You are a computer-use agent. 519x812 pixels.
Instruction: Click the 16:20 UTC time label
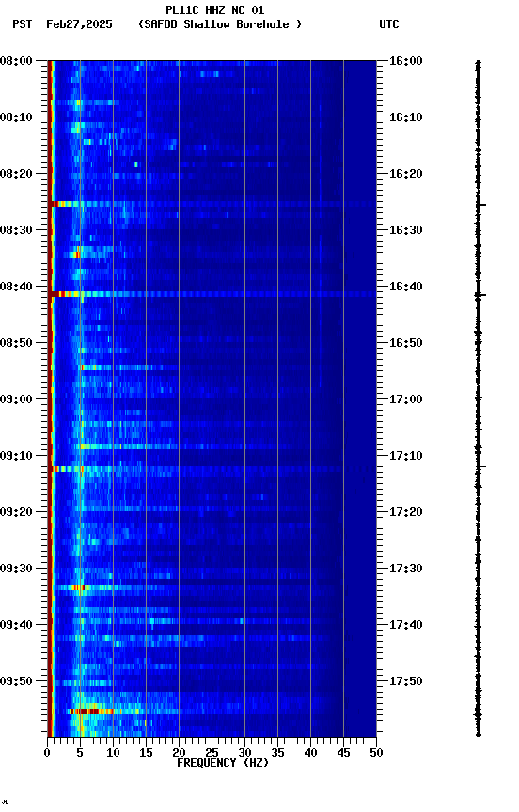[x=405, y=174]
